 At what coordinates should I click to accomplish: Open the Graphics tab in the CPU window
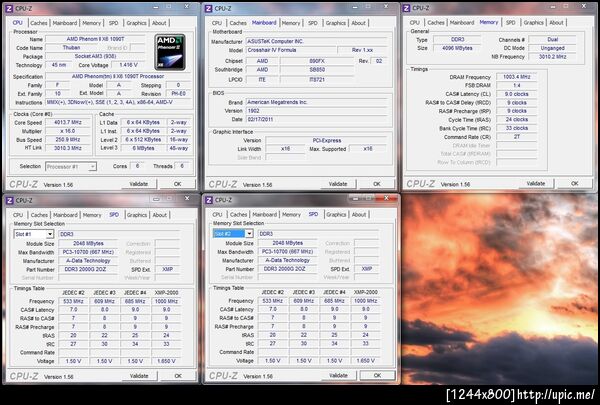click(136, 23)
